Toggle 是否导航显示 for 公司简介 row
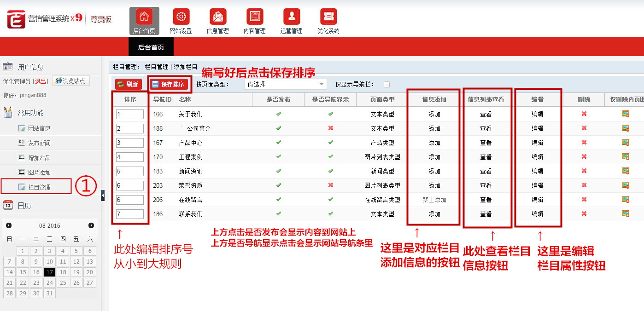This screenshot has height=311, width=644. point(330,128)
